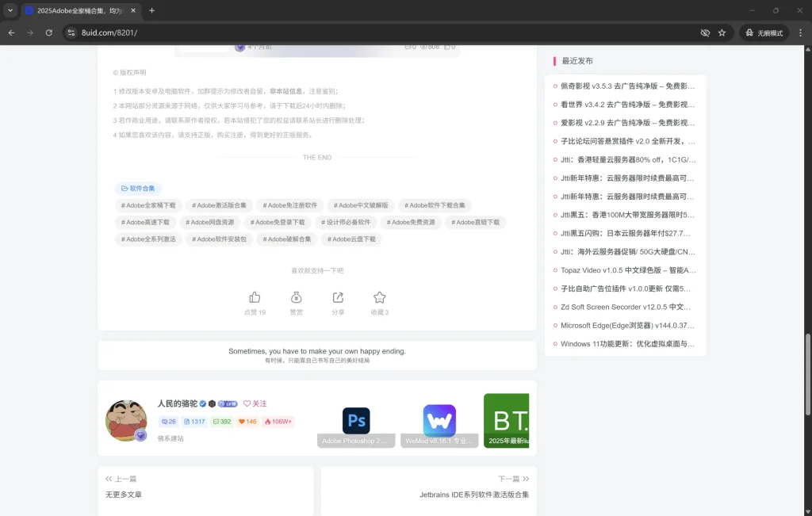Open the browser three-dot menu
Screen dimensions: 812x516
click(799, 32)
